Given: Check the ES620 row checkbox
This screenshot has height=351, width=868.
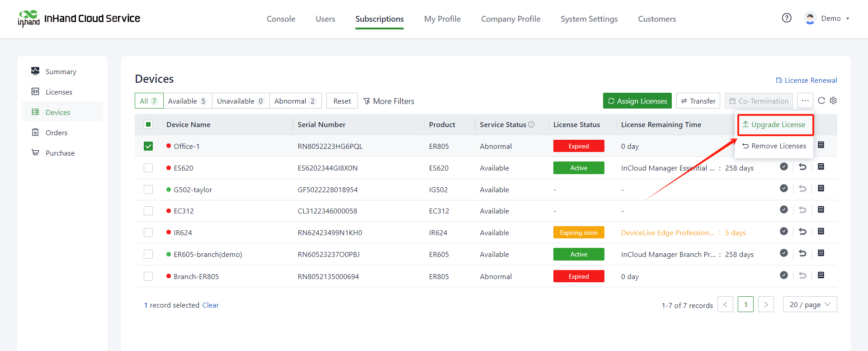Looking at the screenshot, I should (148, 168).
